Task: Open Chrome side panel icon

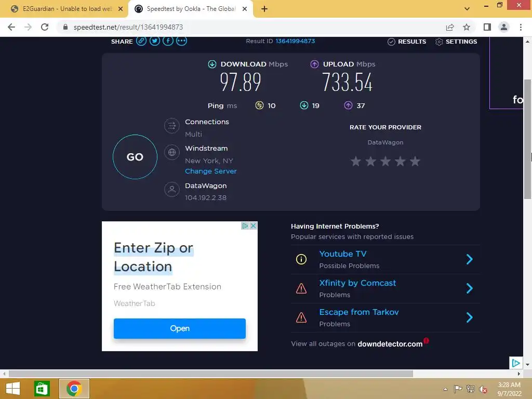Action: click(487, 27)
